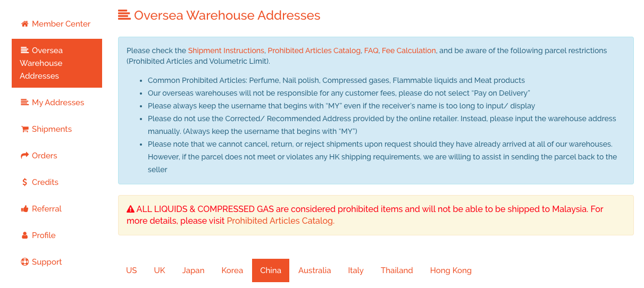Click the shopping cart icon for Shipments

click(x=24, y=129)
